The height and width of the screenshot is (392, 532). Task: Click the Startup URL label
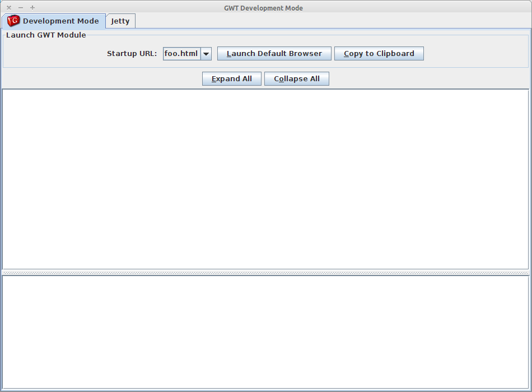coord(132,54)
